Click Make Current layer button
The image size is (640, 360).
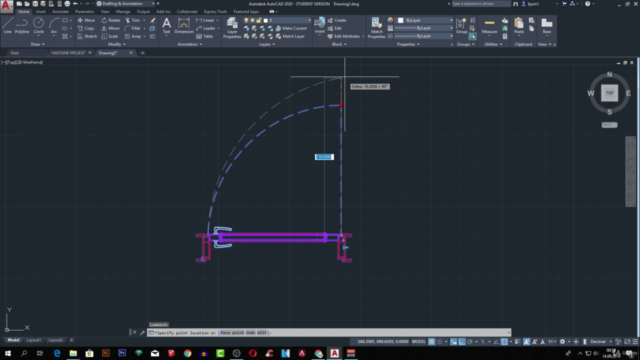(291, 28)
